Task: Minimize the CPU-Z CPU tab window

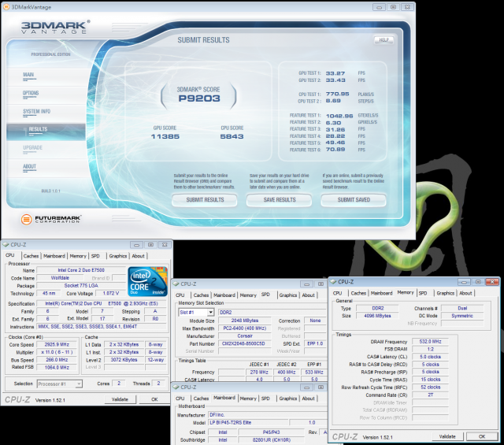Action: [x=136, y=245]
